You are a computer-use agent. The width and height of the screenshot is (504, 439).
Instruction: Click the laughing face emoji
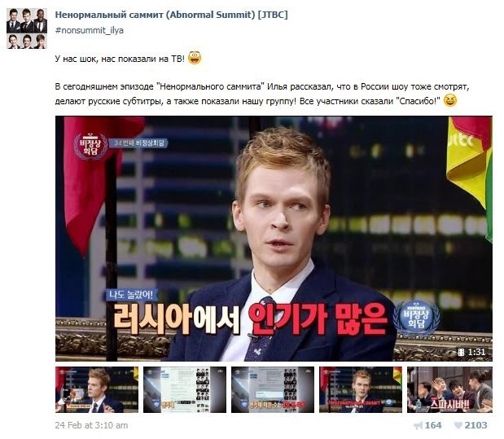[450, 101]
